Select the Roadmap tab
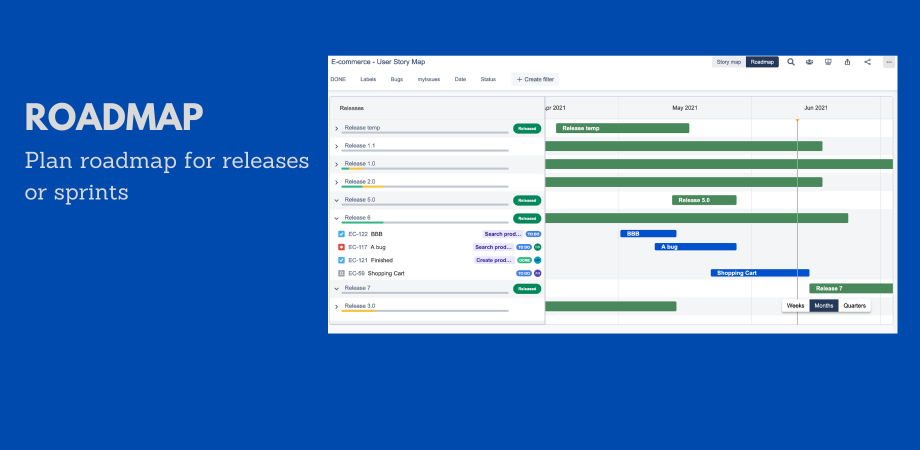This screenshot has width=920, height=450. [x=762, y=62]
